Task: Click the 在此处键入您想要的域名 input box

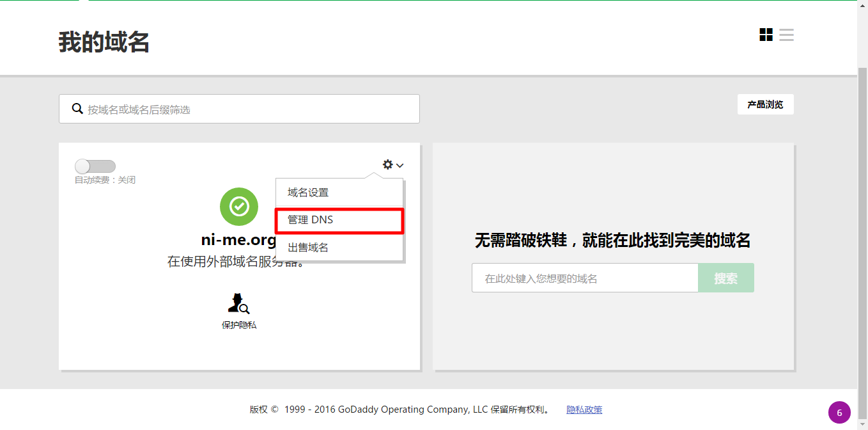Action: tap(584, 278)
